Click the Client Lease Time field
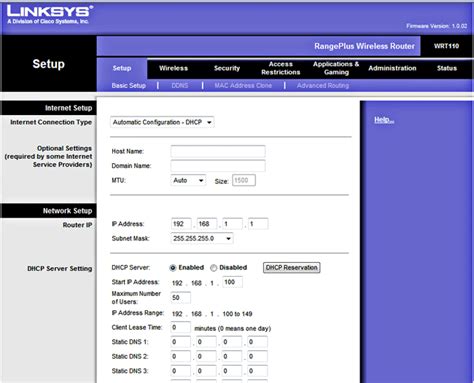This screenshot has width=474, height=383. [x=181, y=327]
